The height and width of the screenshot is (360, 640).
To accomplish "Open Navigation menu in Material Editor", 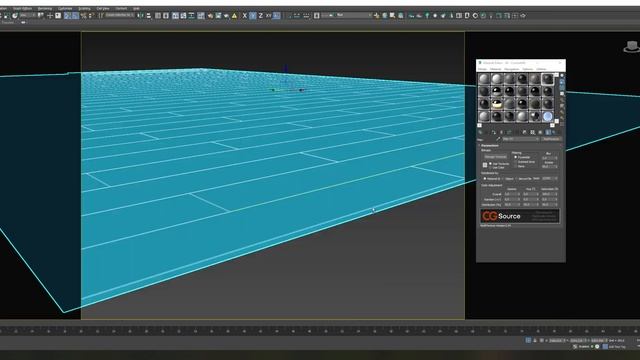I will [x=511, y=69].
